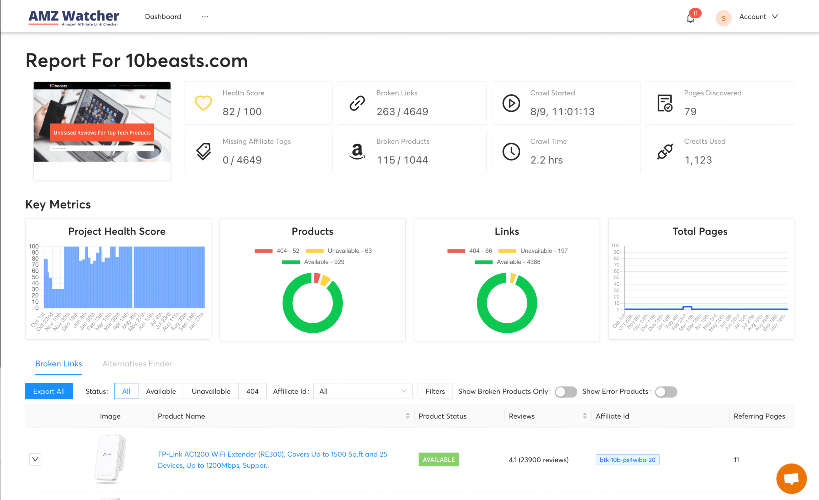Click red 404 legend in Links chart
The height and width of the screenshot is (500, 819).
pyautogui.click(x=470, y=251)
